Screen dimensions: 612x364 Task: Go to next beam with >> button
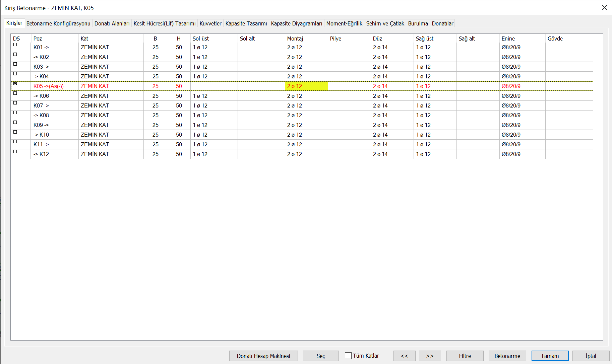[430, 356]
